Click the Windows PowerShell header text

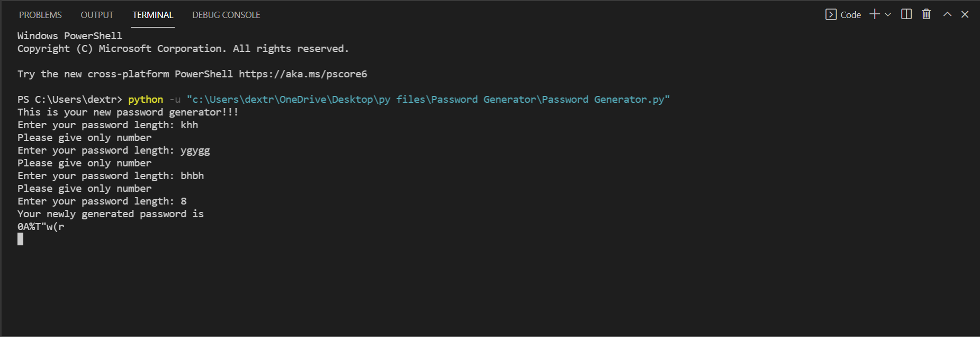pyautogui.click(x=69, y=36)
